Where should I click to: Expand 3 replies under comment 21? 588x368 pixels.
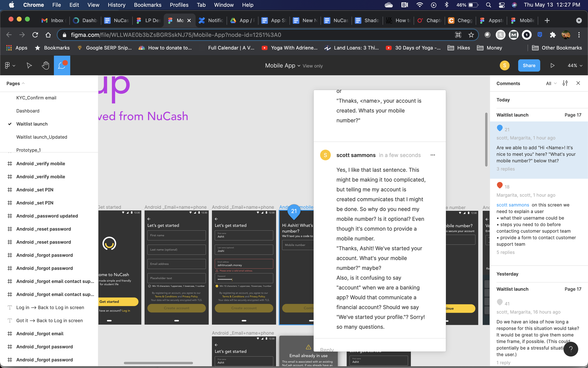tap(505, 169)
